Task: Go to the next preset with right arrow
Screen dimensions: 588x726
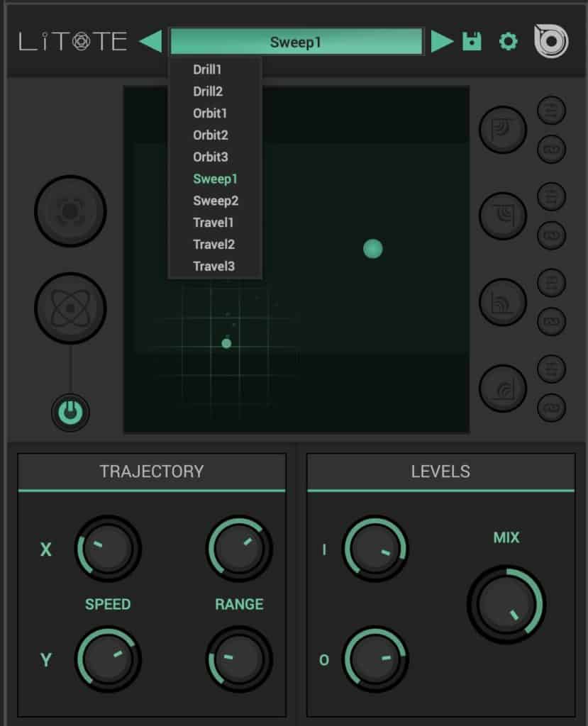Action: [442, 41]
